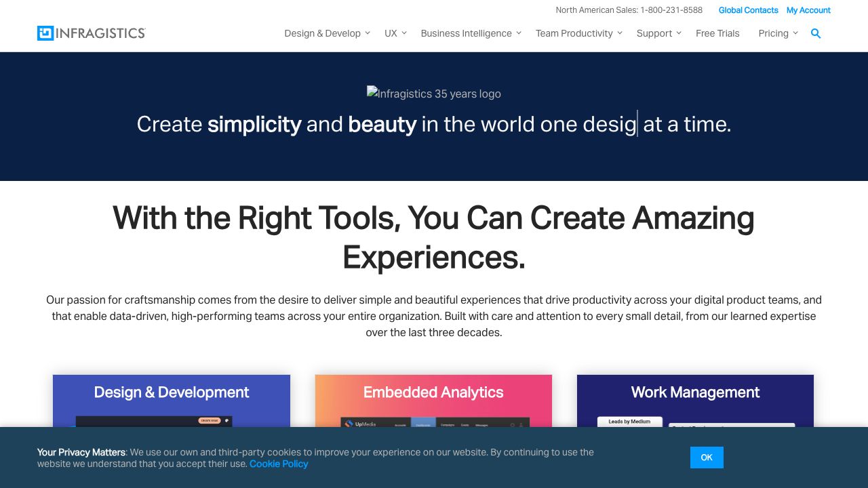868x488 pixels.
Task: Open the My Account link
Action: tap(808, 10)
